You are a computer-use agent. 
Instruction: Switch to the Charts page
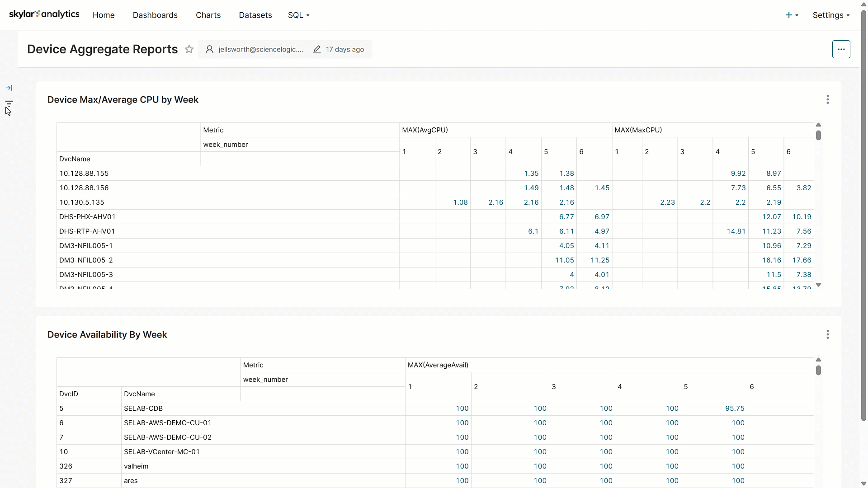208,15
